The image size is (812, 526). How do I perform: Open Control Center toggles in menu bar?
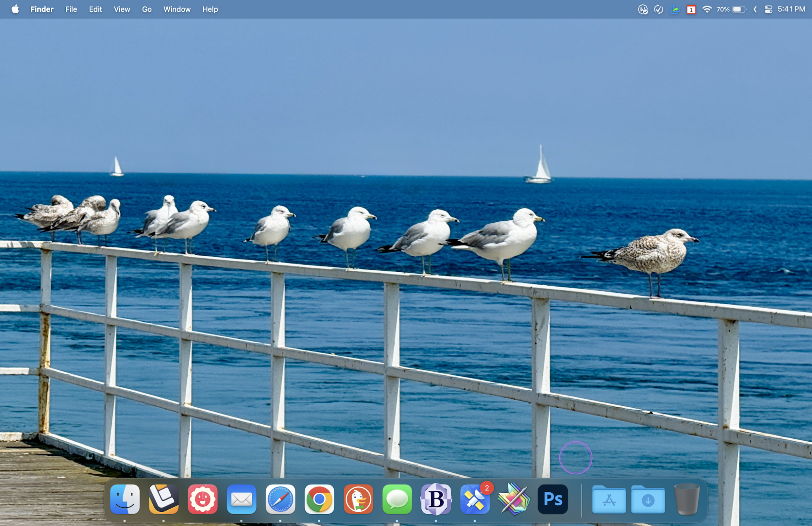768,9
